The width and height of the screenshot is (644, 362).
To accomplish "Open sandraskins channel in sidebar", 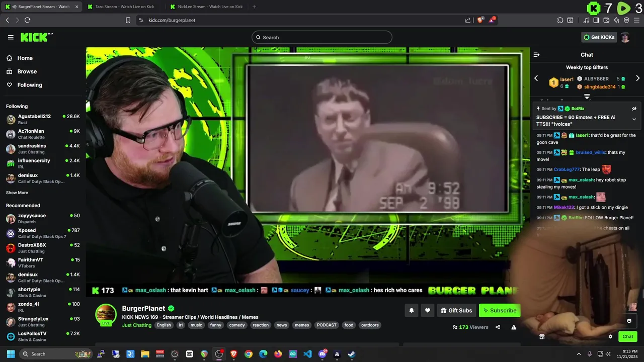I will point(43,149).
